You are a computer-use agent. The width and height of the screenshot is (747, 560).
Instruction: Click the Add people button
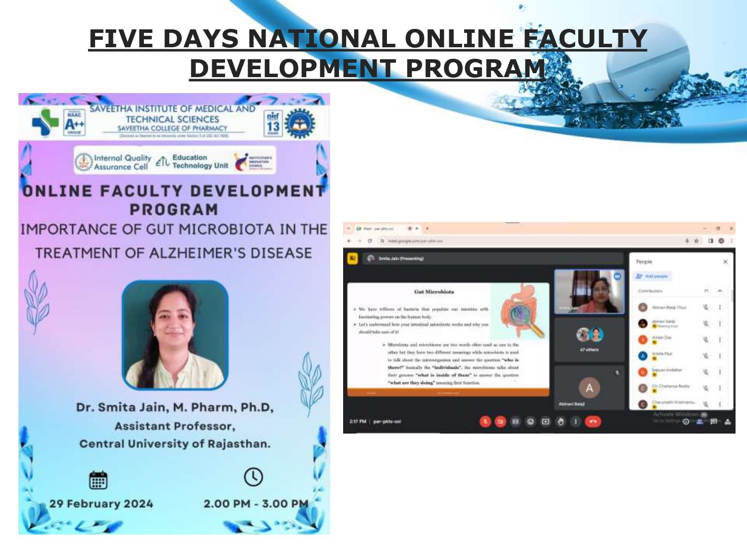pos(652,276)
